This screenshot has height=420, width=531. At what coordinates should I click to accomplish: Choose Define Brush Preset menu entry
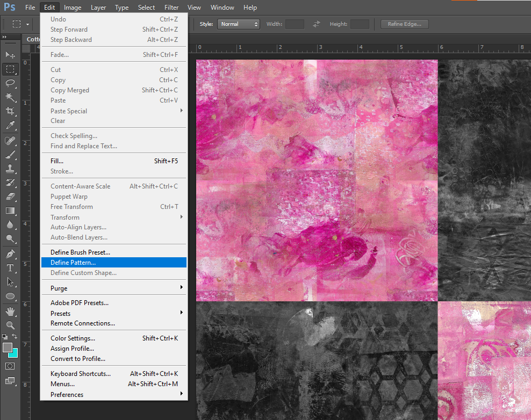pos(114,252)
